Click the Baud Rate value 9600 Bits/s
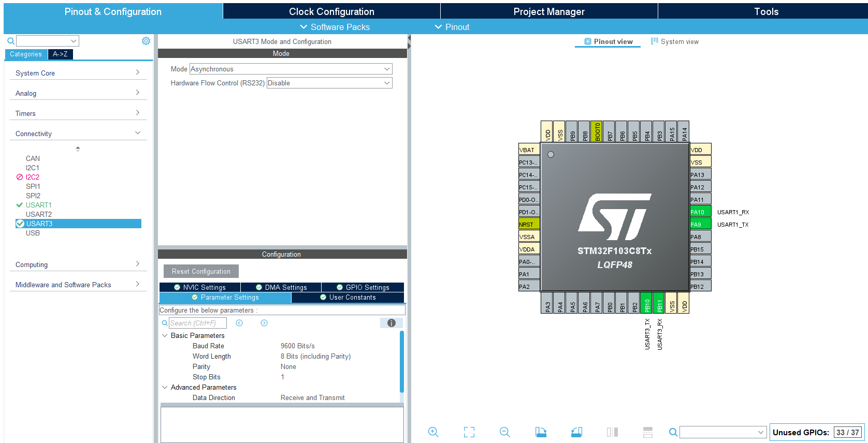This screenshot has height=443, width=868. pos(298,346)
